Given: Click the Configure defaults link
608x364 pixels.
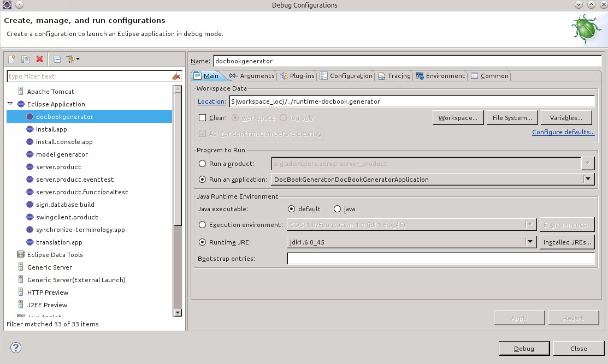Looking at the screenshot, I should 563,132.
